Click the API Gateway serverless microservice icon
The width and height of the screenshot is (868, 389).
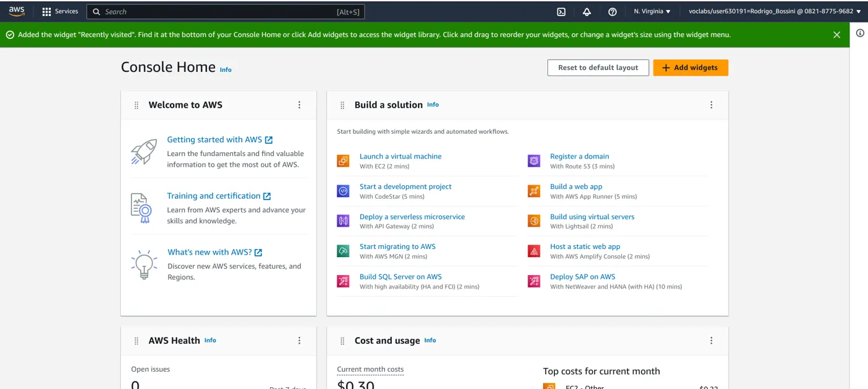point(343,221)
